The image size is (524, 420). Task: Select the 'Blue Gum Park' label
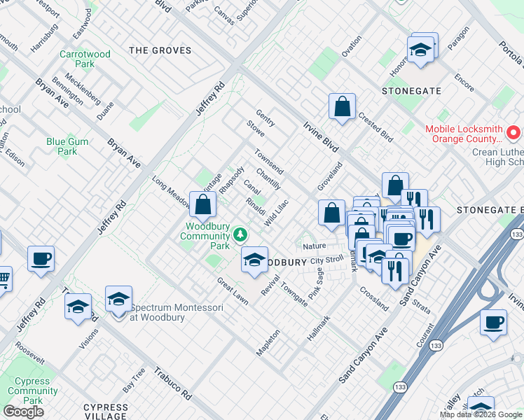(67, 146)
